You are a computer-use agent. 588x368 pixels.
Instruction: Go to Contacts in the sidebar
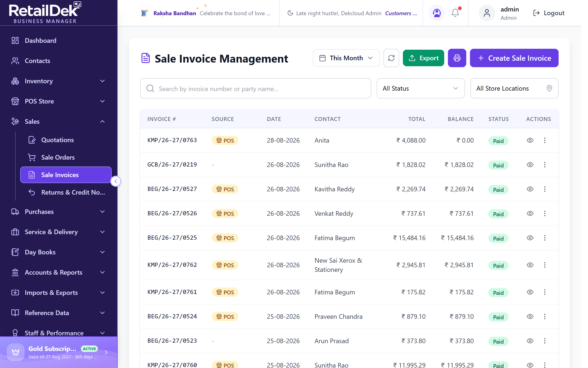59,60
